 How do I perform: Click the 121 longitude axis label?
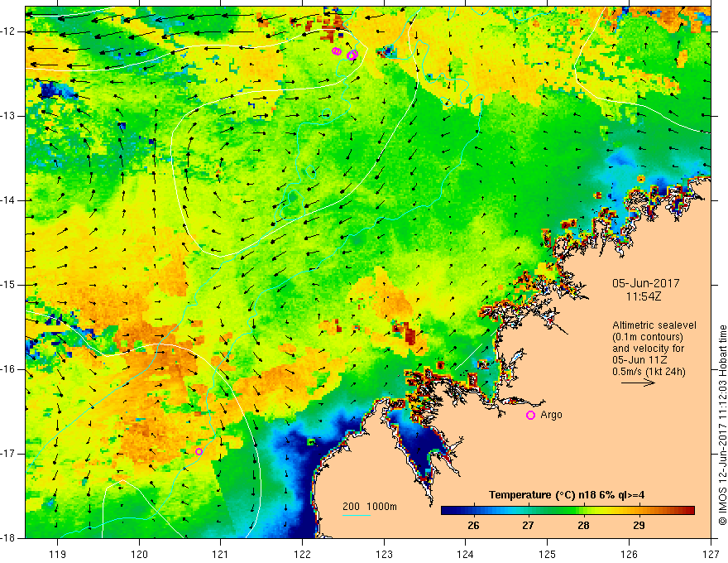coord(221,554)
